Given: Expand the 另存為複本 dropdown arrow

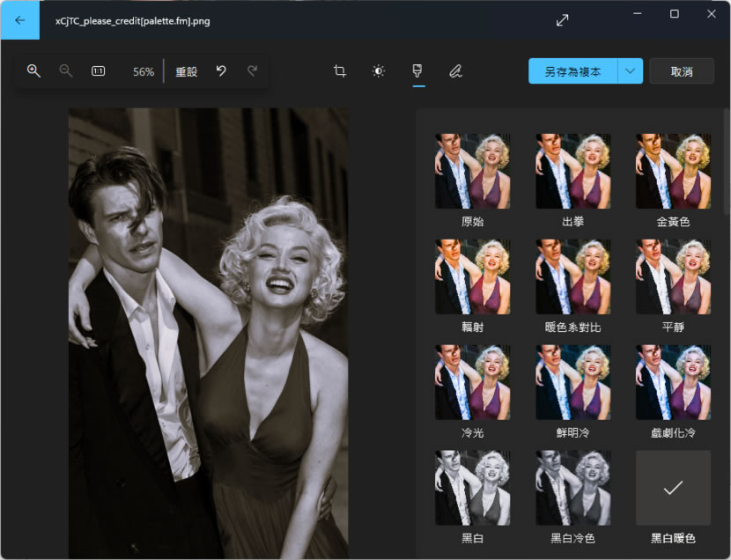Looking at the screenshot, I should coord(630,71).
